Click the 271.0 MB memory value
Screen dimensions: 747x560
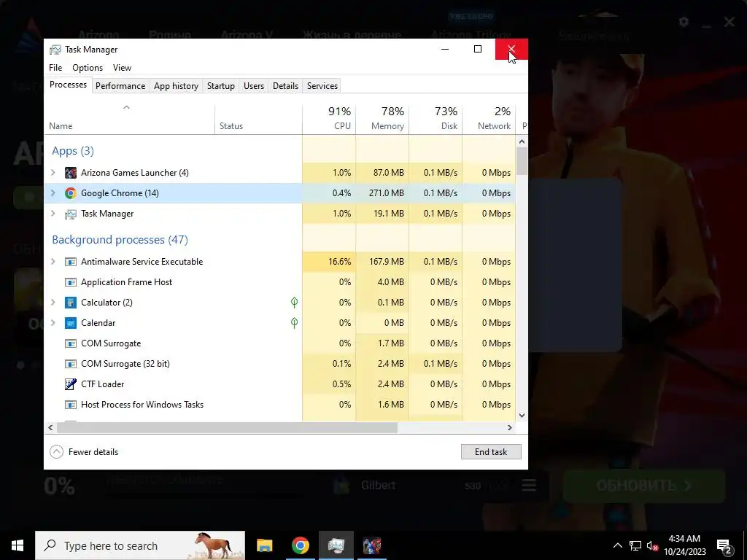coord(387,192)
